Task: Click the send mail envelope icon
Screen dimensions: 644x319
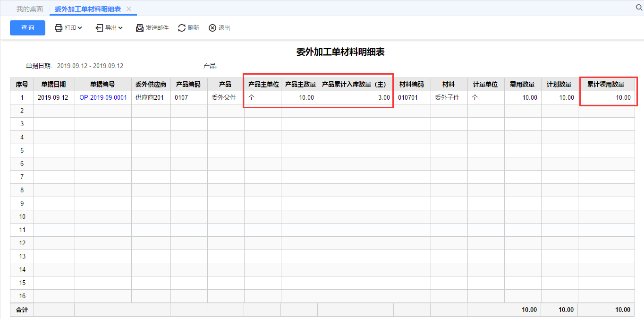Action: point(140,28)
